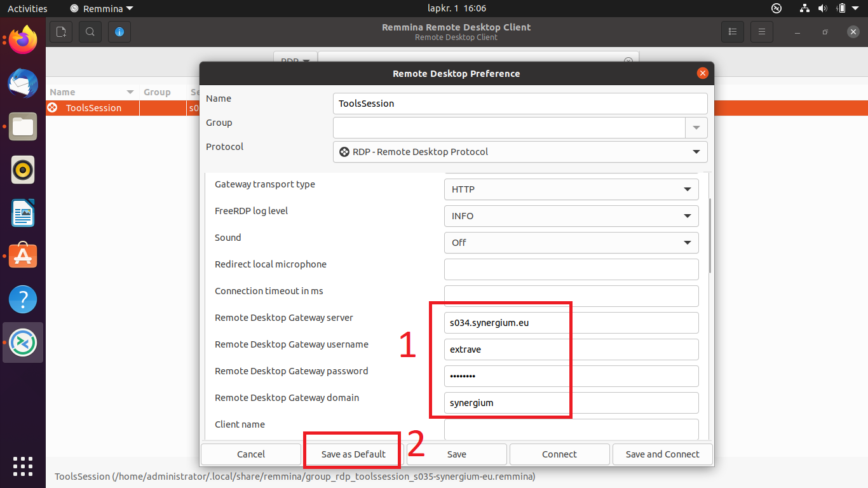Focus the Client name field
The height and width of the screenshot is (488, 868).
tap(571, 429)
